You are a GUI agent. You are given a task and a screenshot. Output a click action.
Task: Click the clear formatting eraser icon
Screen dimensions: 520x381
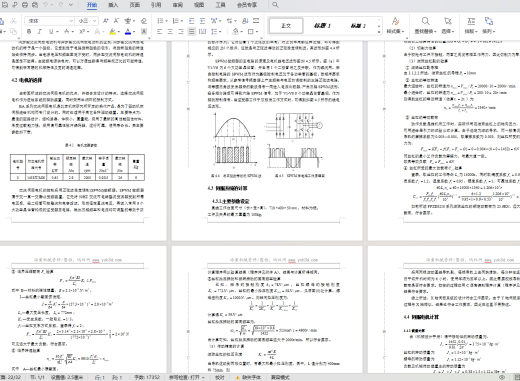pos(144,21)
